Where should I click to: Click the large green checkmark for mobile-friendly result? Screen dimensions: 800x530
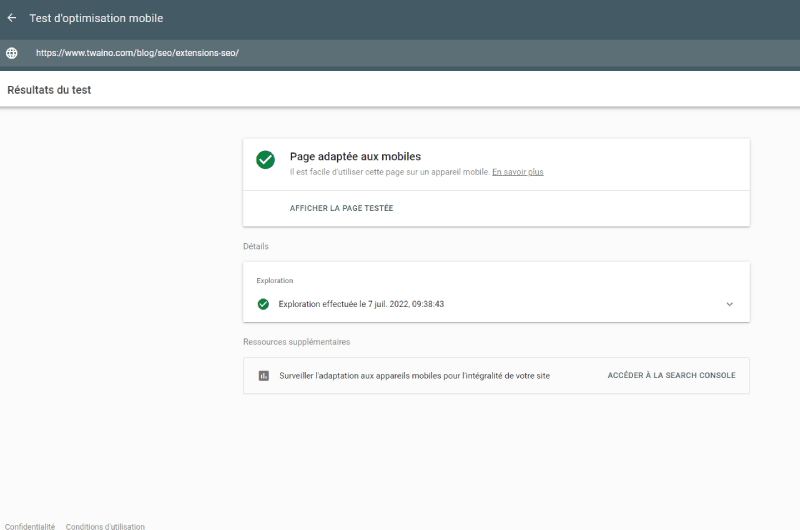point(265,160)
